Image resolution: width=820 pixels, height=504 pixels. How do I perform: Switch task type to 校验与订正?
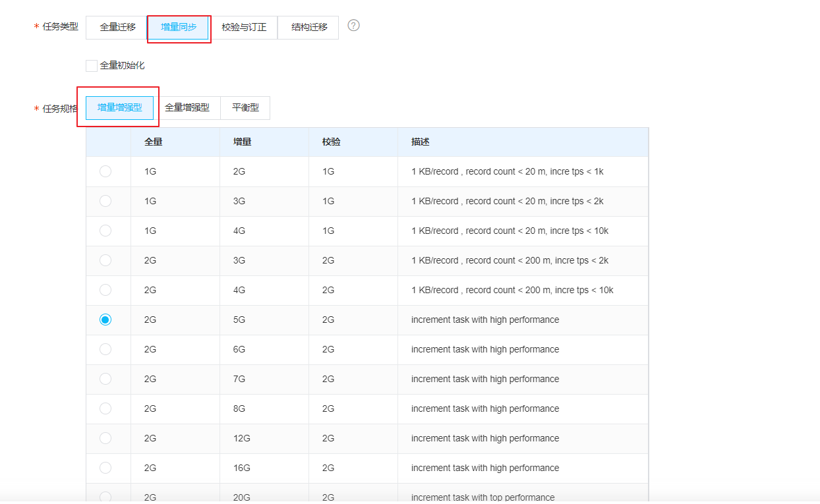(244, 28)
